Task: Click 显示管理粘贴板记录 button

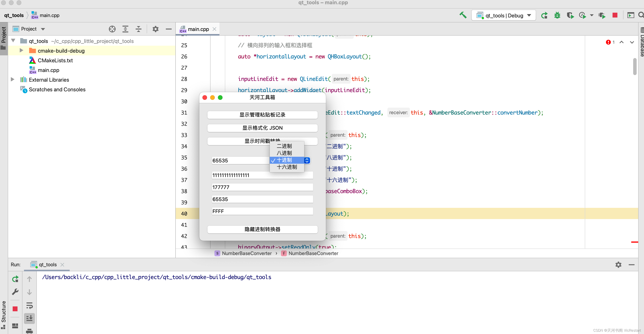Action: tap(262, 115)
